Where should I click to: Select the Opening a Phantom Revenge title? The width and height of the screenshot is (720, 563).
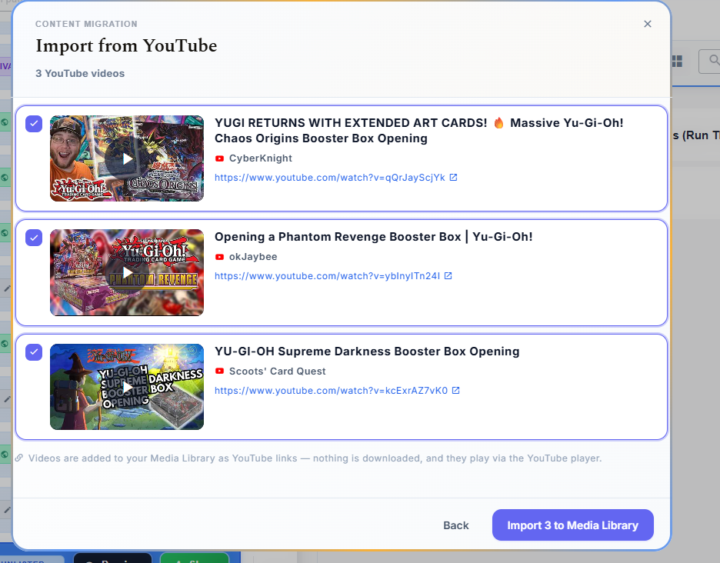pyautogui.click(x=373, y=237)
